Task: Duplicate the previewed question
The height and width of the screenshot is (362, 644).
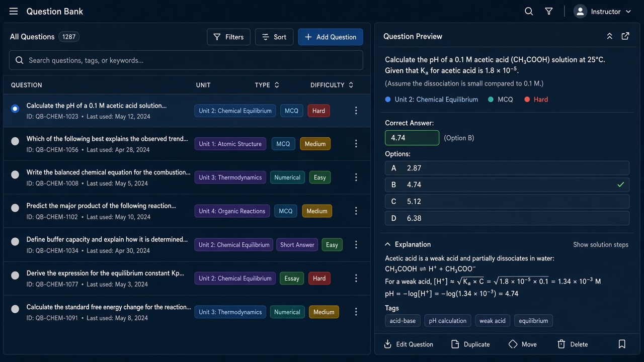Action: tap(470, 344)
